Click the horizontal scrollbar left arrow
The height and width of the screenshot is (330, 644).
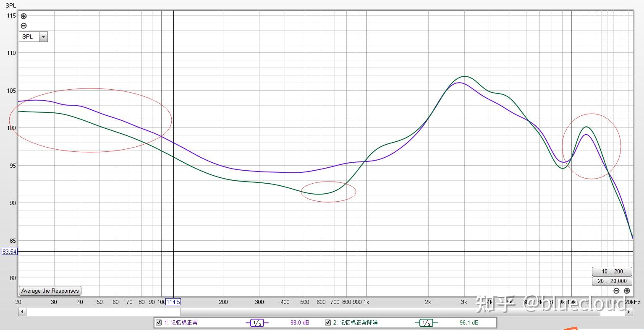22,312
